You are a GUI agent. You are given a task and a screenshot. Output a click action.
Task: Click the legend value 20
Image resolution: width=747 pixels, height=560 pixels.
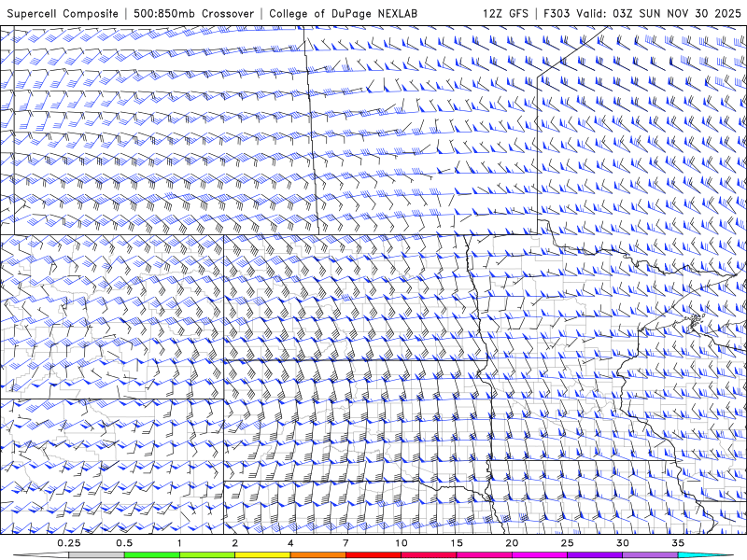[512, 543]
